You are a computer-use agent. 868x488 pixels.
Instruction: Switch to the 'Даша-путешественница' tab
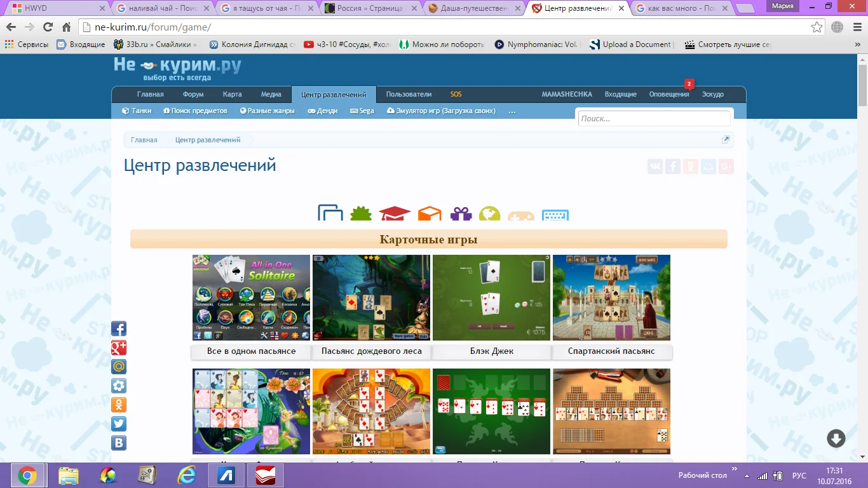coord(473,9)
